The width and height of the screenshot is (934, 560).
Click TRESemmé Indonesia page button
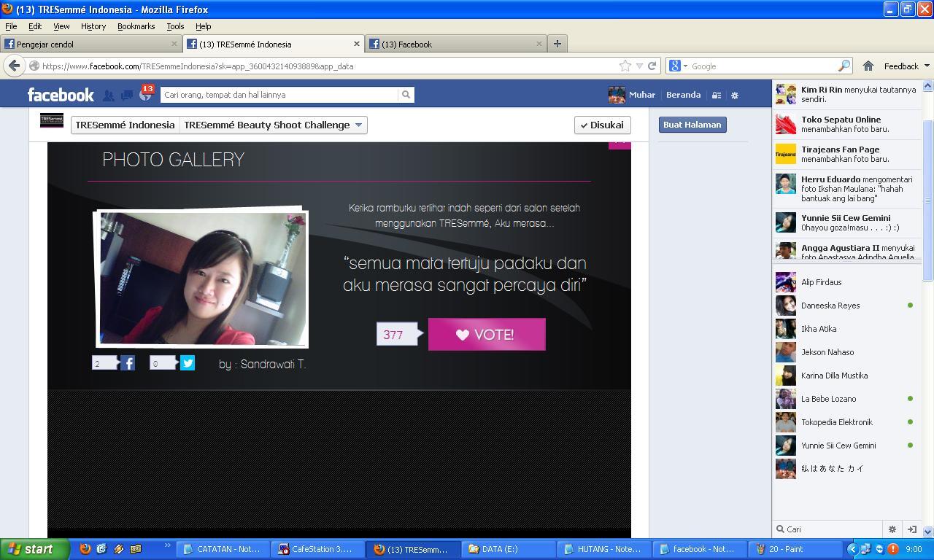point(126,125)
